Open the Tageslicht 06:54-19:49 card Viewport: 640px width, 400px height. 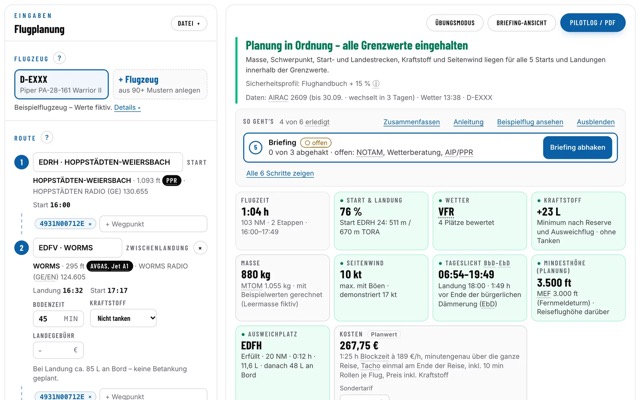[480, 288]
